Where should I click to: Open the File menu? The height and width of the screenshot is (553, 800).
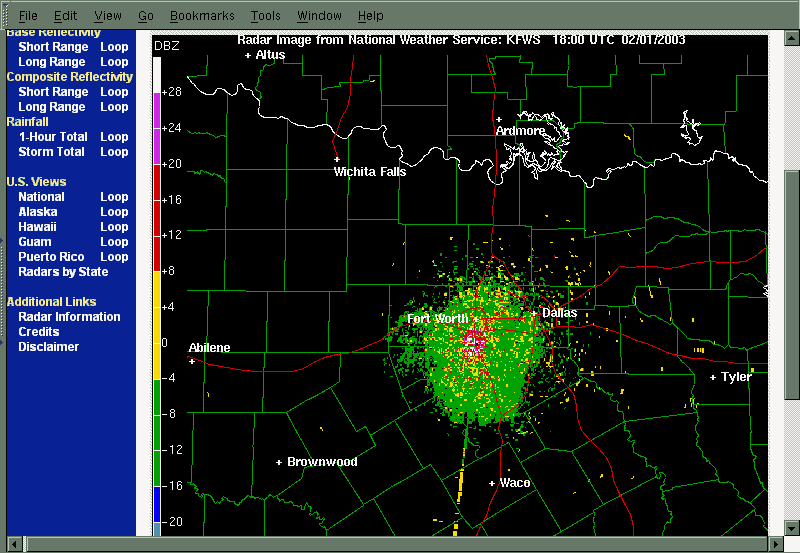click(x=28, y=16)
